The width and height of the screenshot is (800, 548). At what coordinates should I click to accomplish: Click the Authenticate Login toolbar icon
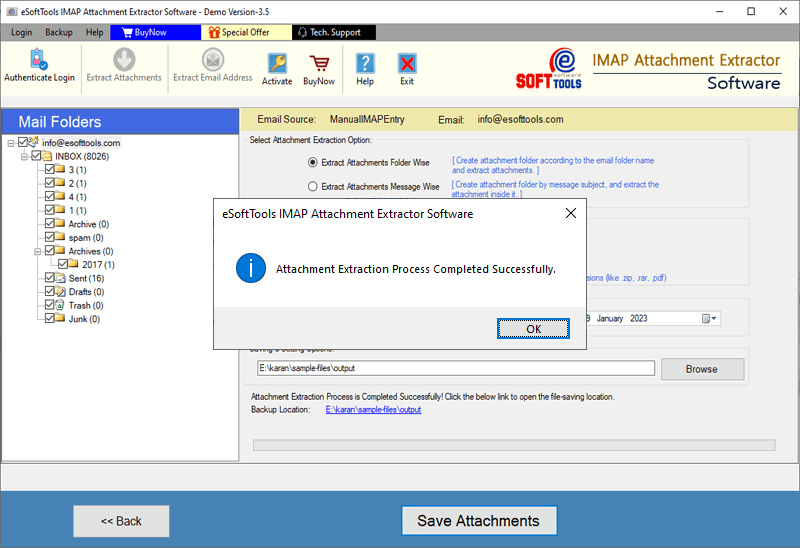point(38,66)
